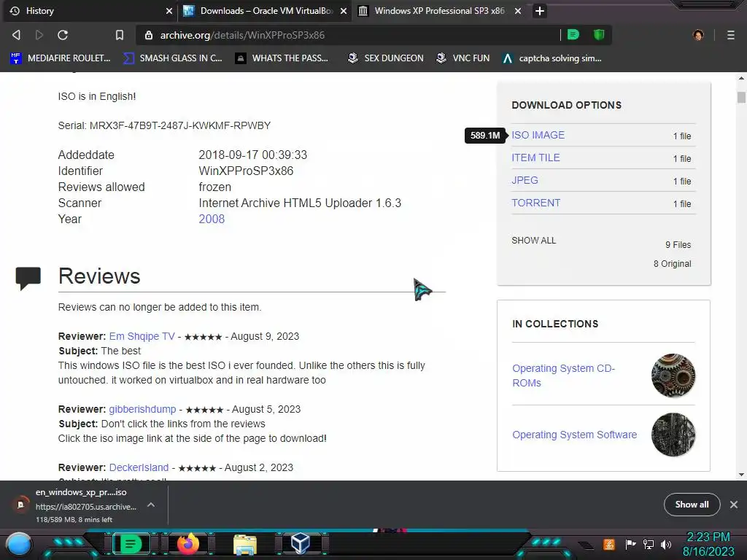747x560 pixels.
Task: Click the Action Center flag icon
Action: (630, 544)
